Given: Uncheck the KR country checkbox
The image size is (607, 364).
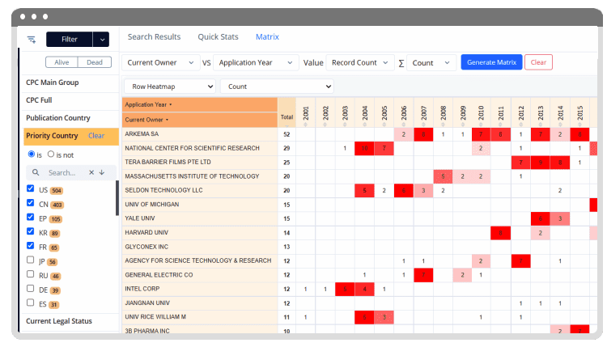Looking at the screenshot, I should (x=31, y=231).
